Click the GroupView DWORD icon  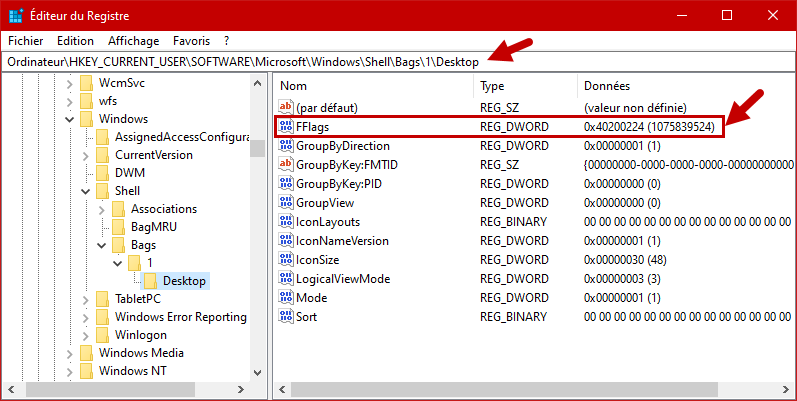click(x=286, y=203)
